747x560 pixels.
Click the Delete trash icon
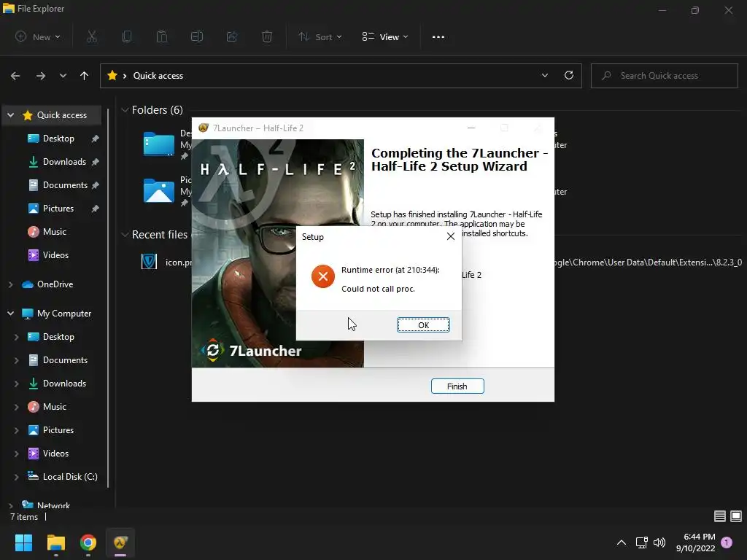(x=267, y=36)
